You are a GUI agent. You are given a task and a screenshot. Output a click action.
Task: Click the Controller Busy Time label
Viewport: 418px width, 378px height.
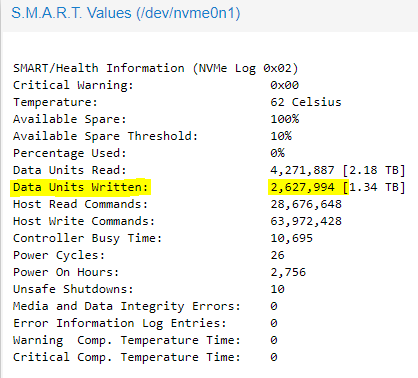pos(87,238)
